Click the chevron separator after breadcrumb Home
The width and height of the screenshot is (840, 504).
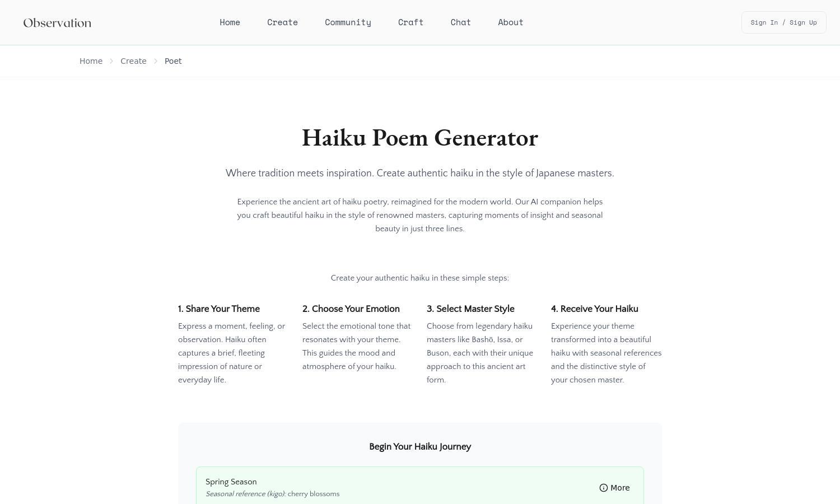[111, 61]
